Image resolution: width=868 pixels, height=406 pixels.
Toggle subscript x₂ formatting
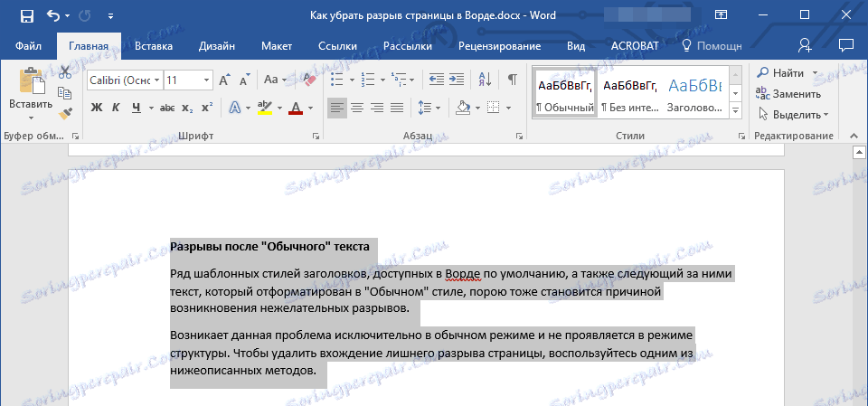(x=188, y=108)
